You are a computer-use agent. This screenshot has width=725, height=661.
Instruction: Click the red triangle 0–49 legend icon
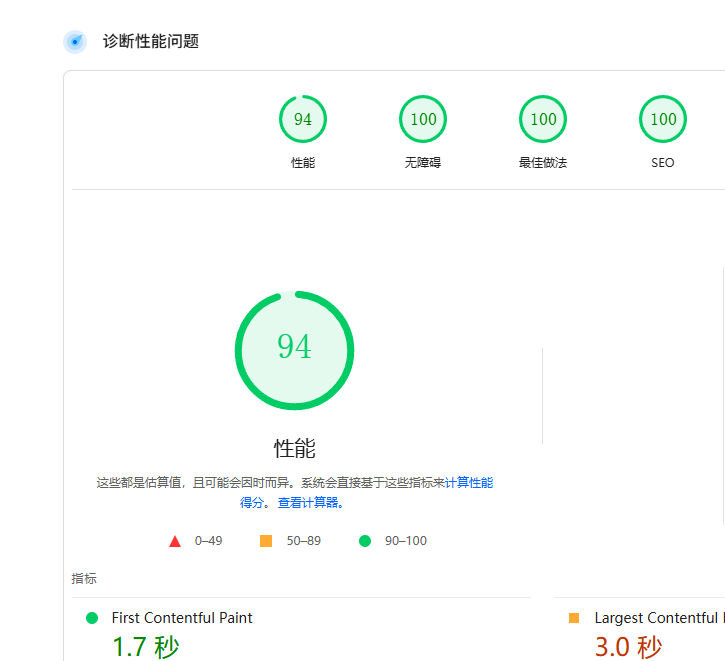[x=175, y=541]
